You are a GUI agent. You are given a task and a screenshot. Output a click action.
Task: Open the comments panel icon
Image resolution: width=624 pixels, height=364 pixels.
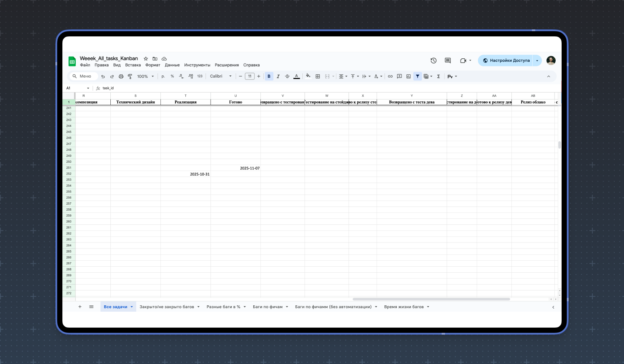448,61
